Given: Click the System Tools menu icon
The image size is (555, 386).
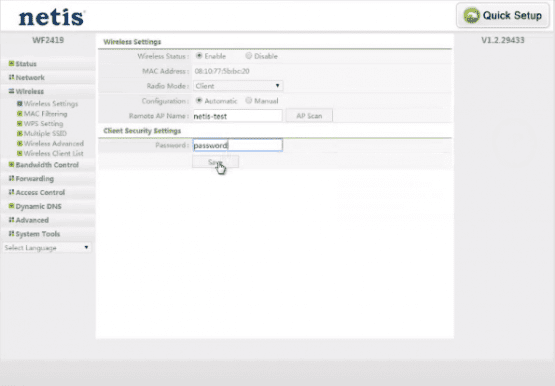Looking at the screenshot, I should tap(11, 234).
